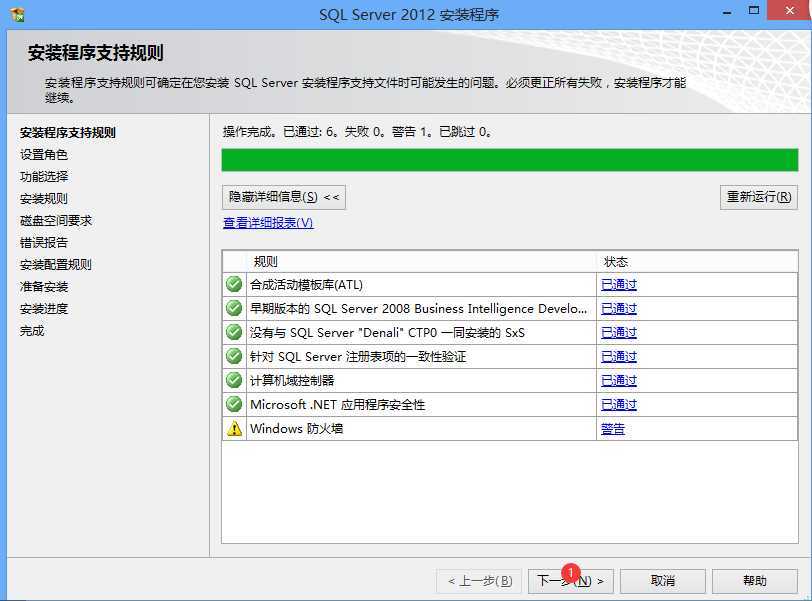Open 已通过 link for 计算机域控制器
Viewport: 812px width, 601px height.
[619, 380]
